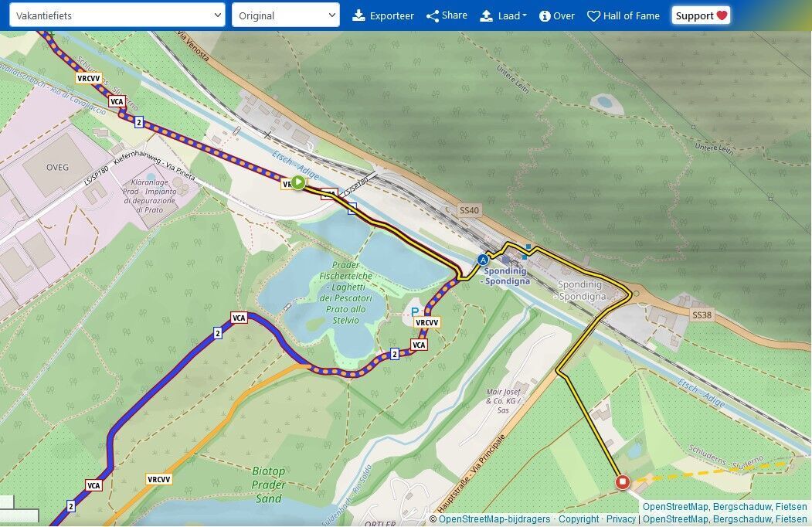Click the info icon beside Over
This screenshot has height=527, width=812.
click(x=545, y=15)
